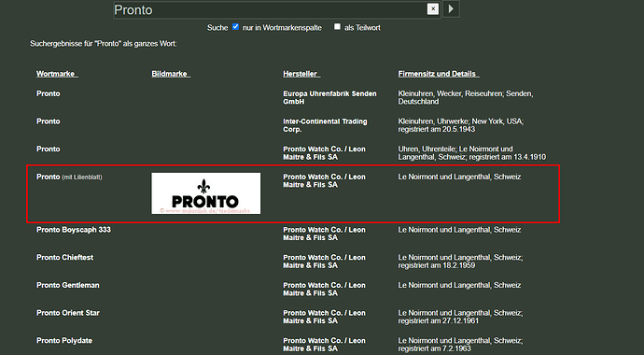Screen dimensions: 644x355
Task: Sort by the Hersteller column header
Action: (301, 74)
